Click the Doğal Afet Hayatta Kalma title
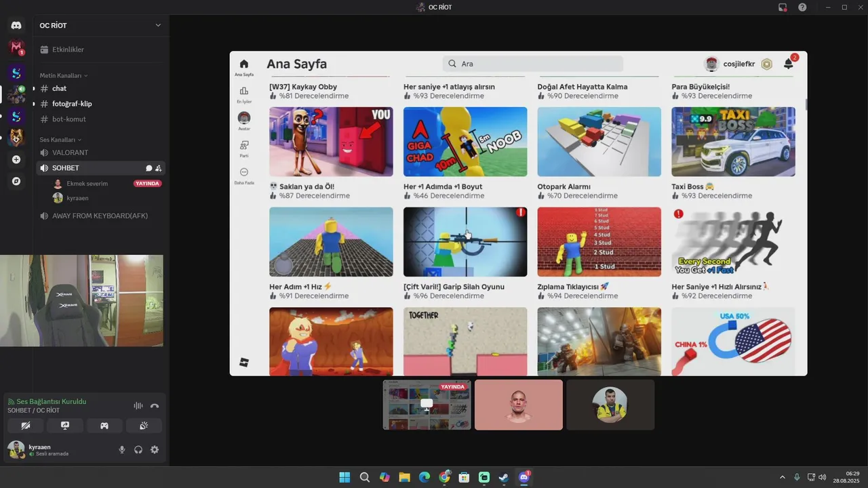Screen dimensions: 868x488 pos(583,87)
